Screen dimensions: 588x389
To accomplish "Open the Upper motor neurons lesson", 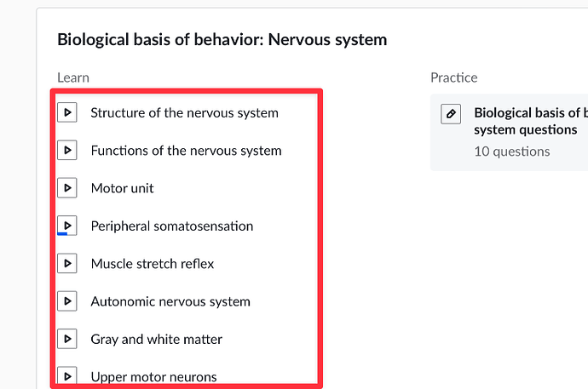I will [153, 376].
